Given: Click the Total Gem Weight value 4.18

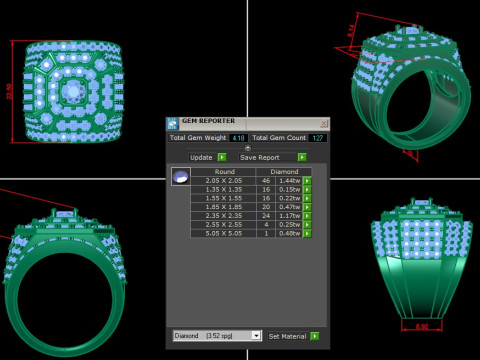Looking at the screenshot, I should 238,138.
